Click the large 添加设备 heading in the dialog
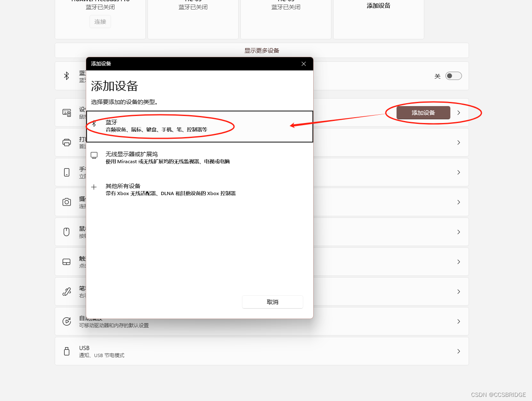The height and width of the screenshot is (401, 532). coord(114,86)
